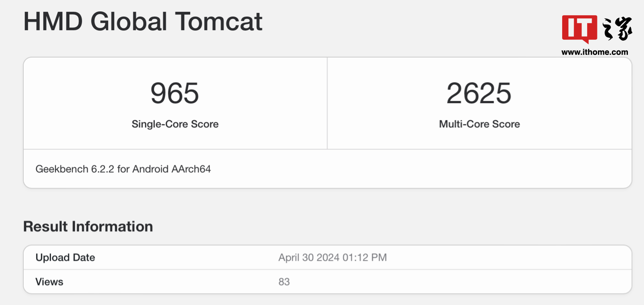Click the calligraphic Chinese characters in the logo

(618, 29)
